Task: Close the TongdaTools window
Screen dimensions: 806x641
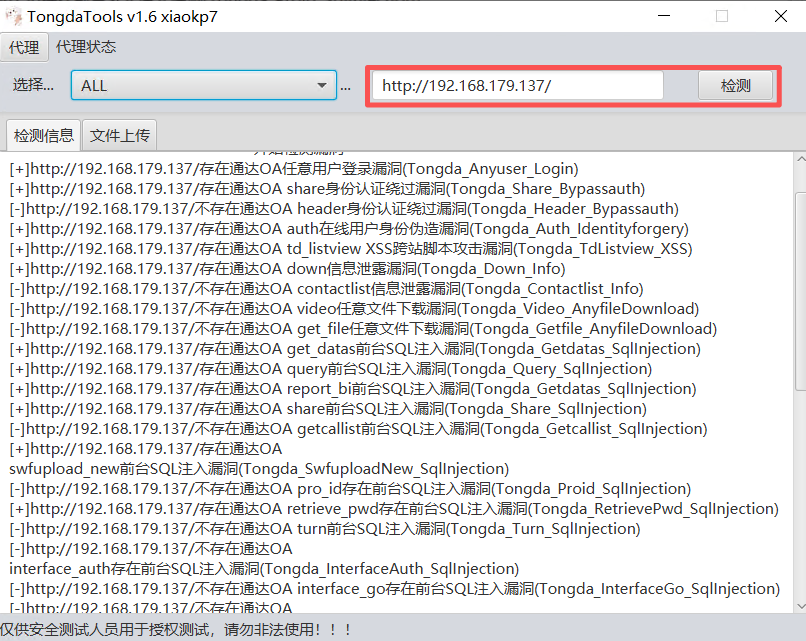Action: click(781, 16)
